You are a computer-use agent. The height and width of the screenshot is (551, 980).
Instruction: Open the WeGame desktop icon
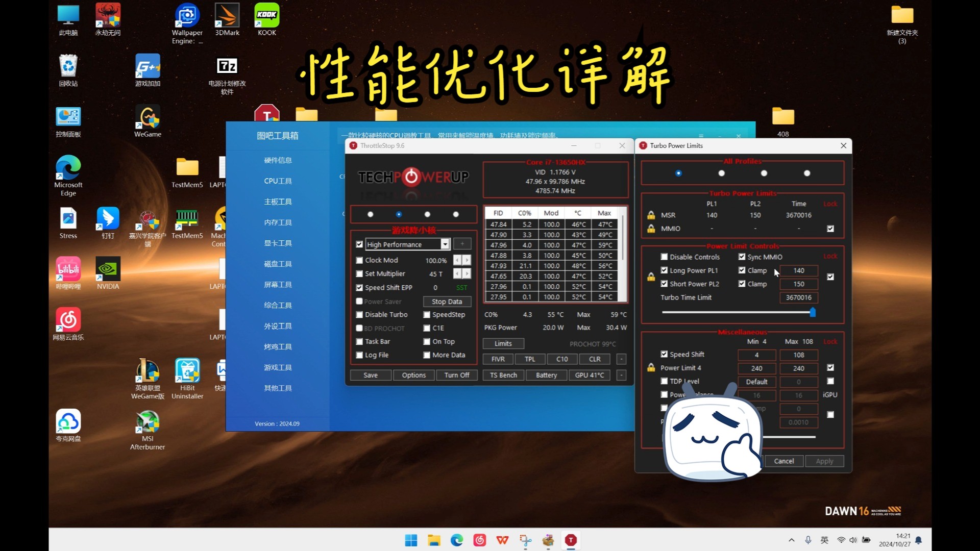[148, 121]
